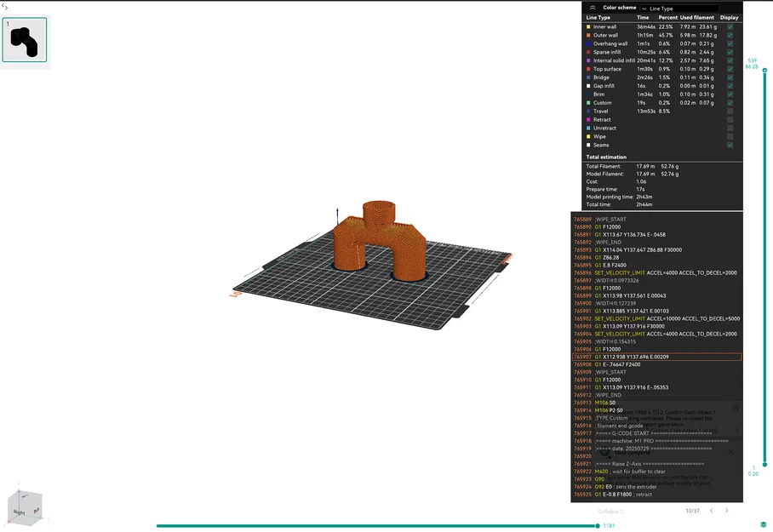The height and width of the screenshot is (532, 773).
Task: Enable Wipe display checkbox
Action: pyautogui.click(x=730, y=136)
